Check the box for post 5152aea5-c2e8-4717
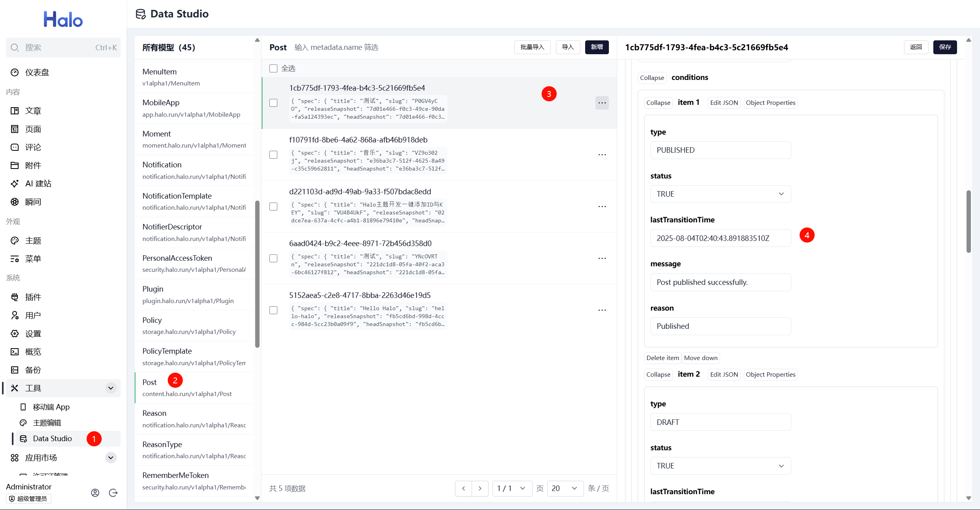The image size is (980, 510). (x=273, y=310)
